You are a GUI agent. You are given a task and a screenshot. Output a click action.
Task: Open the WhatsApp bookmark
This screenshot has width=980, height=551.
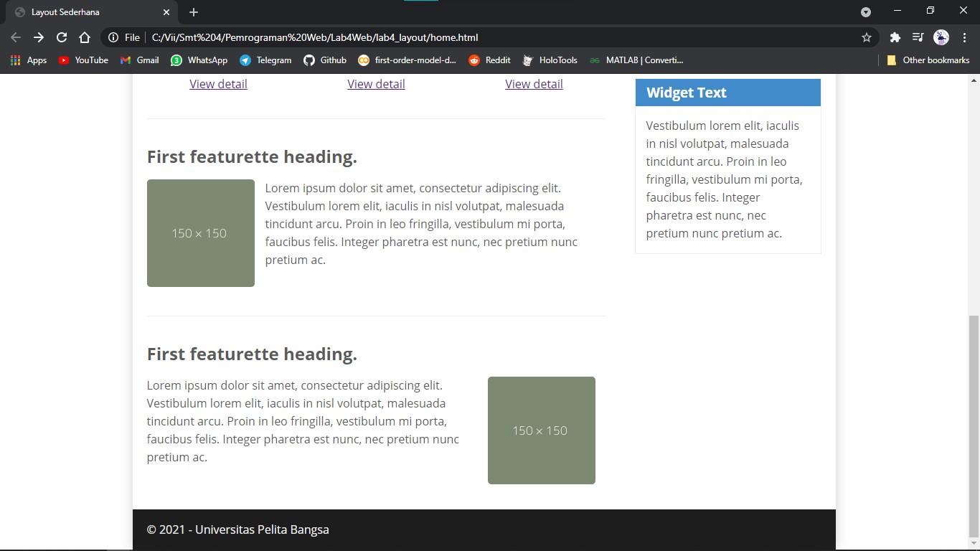pyautogui.click(x=199, y=60)
